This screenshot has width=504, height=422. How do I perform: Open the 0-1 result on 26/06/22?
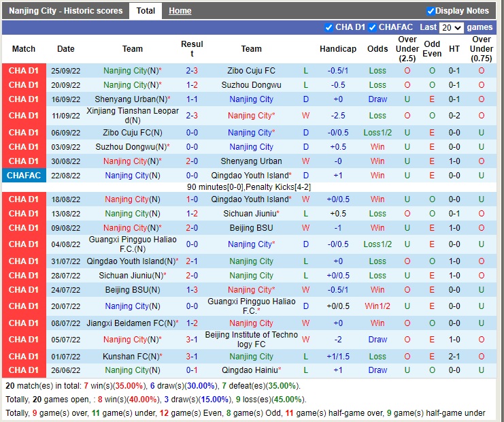pyautogui.click(x=192, y=370)
